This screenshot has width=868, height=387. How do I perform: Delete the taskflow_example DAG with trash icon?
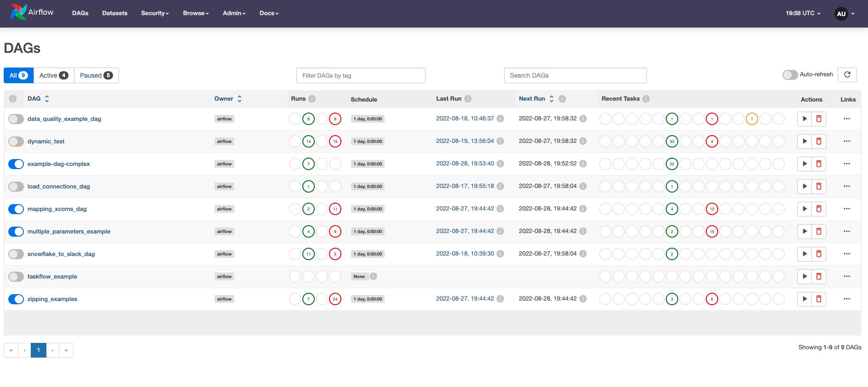[x=818, y=277]
